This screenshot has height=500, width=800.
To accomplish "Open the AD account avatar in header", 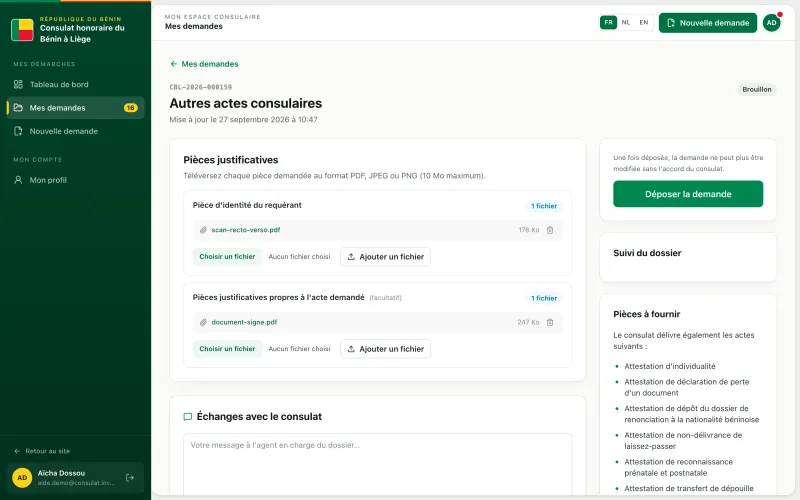I will coord(771,23).
